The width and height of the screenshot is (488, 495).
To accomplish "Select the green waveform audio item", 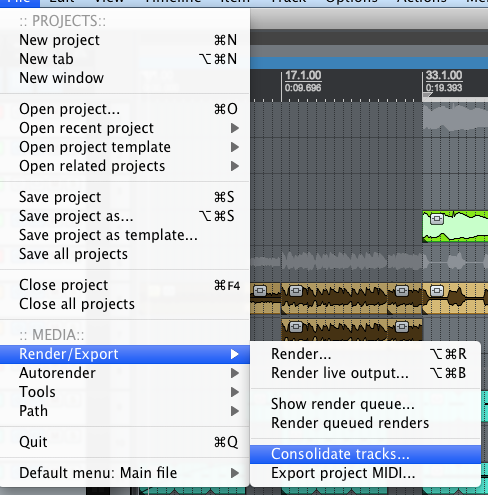I will 455,227.
